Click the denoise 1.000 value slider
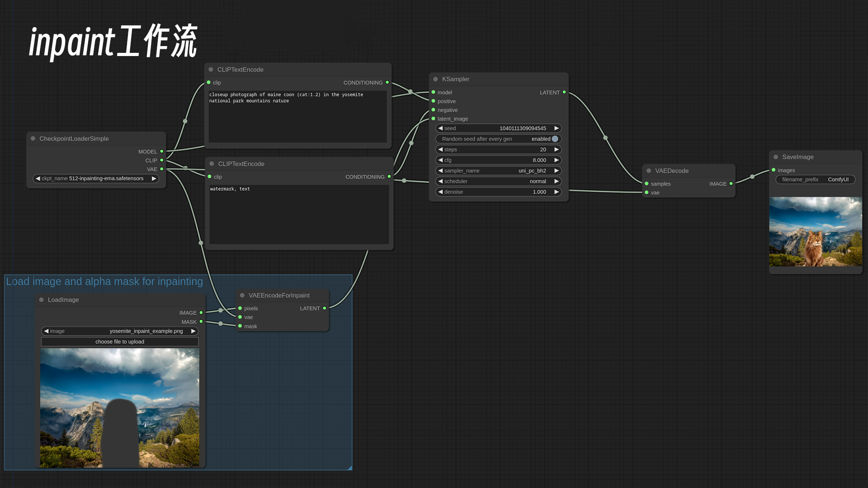The image size is (868, 488). [498, 192]
